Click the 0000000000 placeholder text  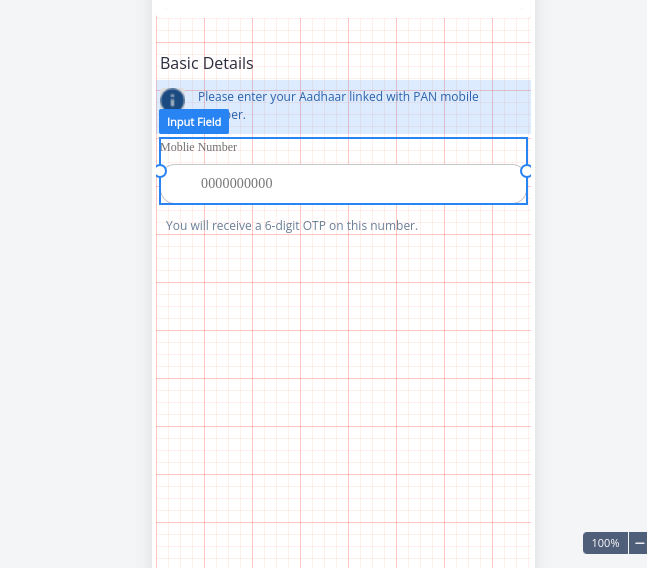pyautogui.click(x=237, y=184)
